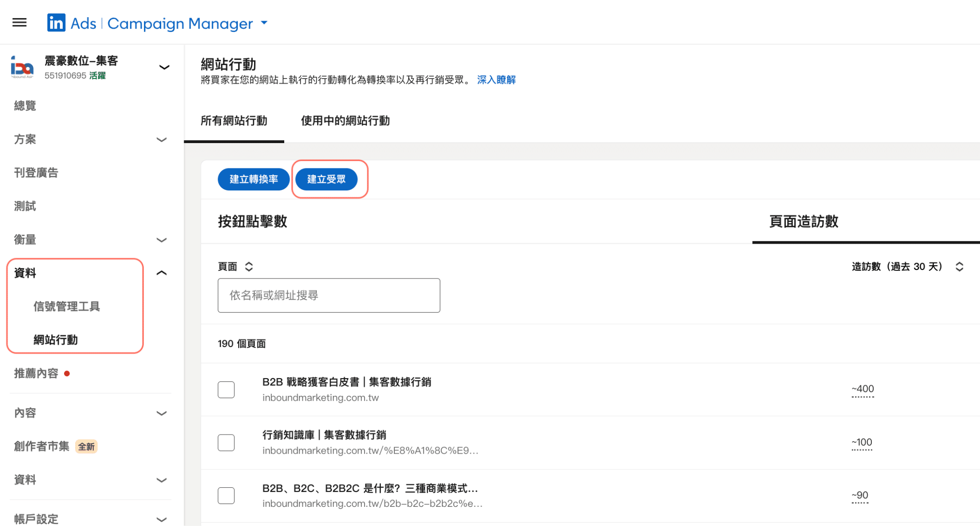Expand the 方案 sidebar section
The height and width of the screenshot is (526, 980).
point(161,139)
